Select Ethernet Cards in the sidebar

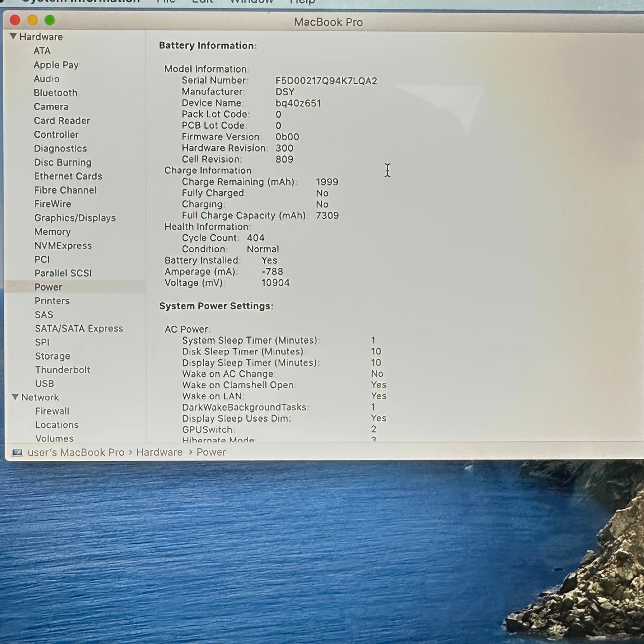pos(68,176)
